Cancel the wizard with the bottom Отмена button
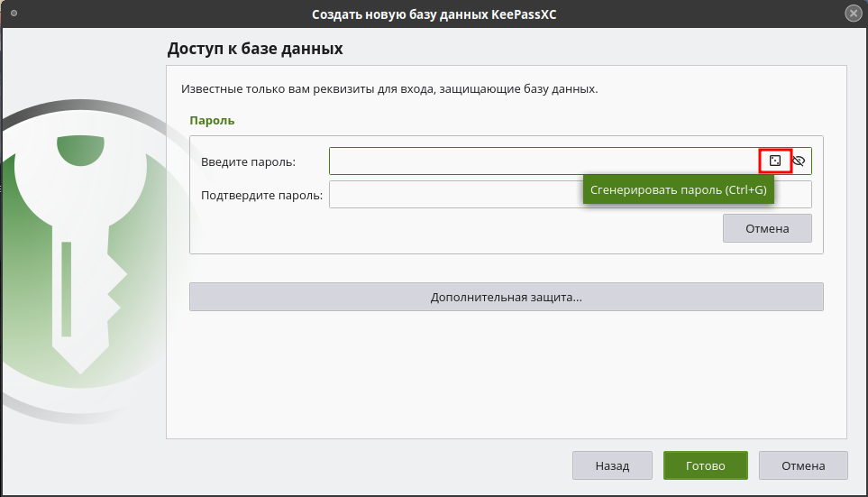The image size is (868, 497). coord(803,465)
